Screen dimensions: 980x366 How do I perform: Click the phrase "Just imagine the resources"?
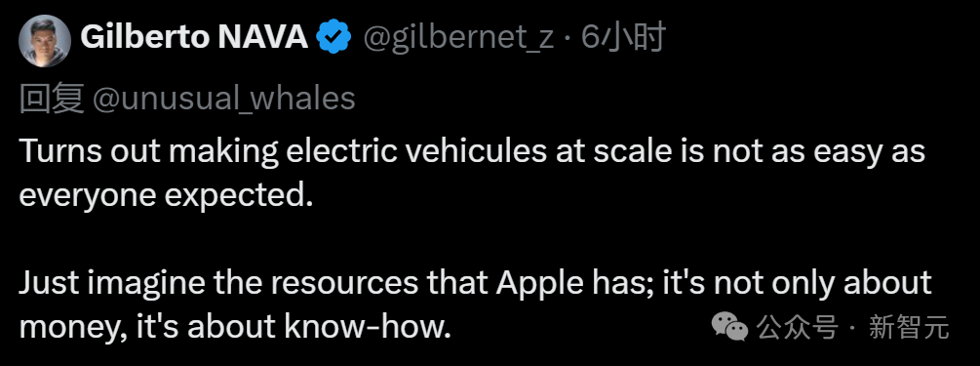pos(218,283)
